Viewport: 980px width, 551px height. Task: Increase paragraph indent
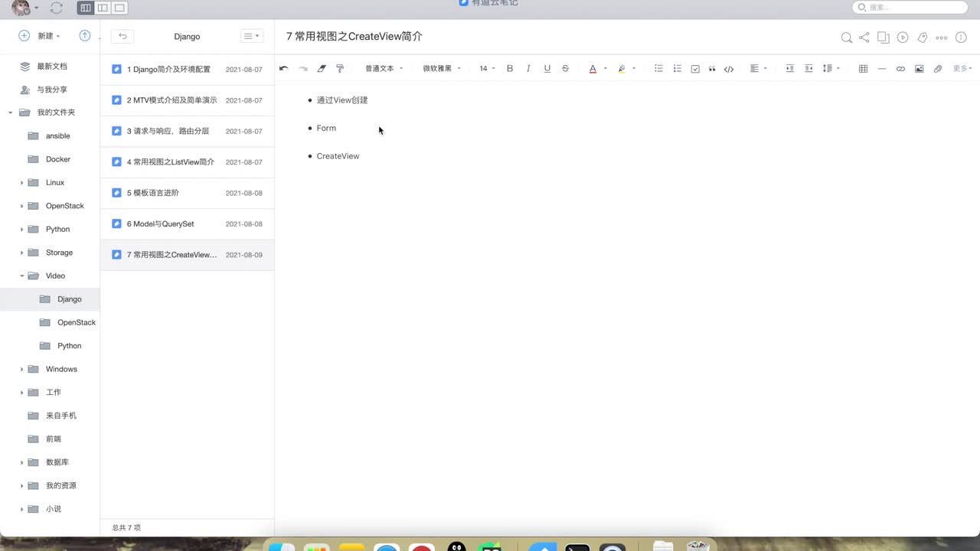pyautogui.click(x=790, y=68)
